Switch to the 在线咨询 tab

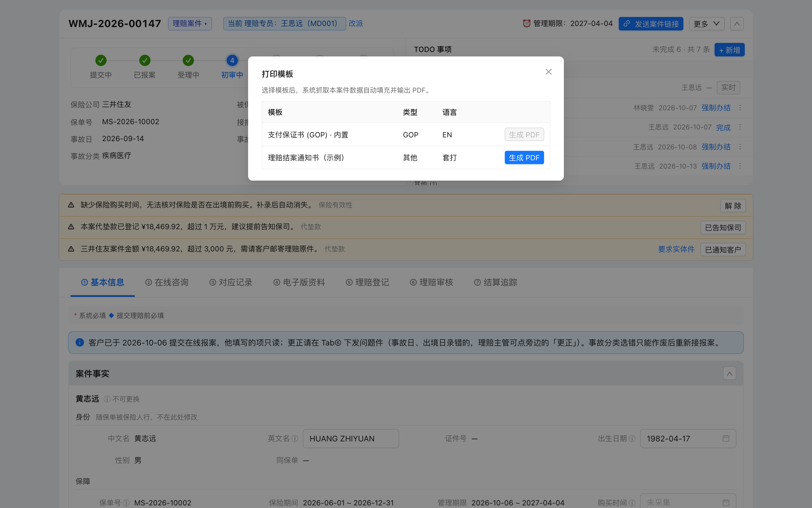coord(167,283)
